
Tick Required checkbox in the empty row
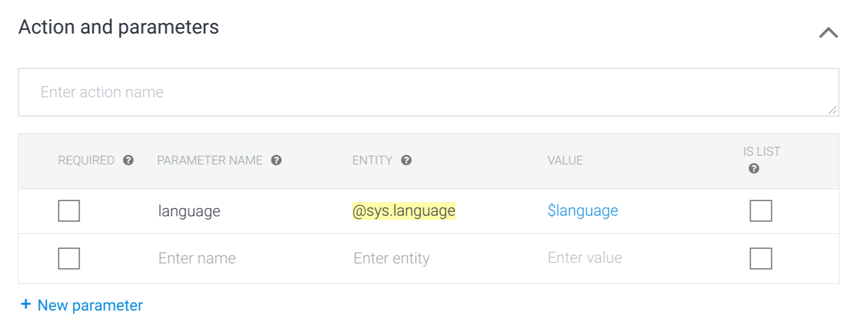pyautogui.click(x=69, y=258)
